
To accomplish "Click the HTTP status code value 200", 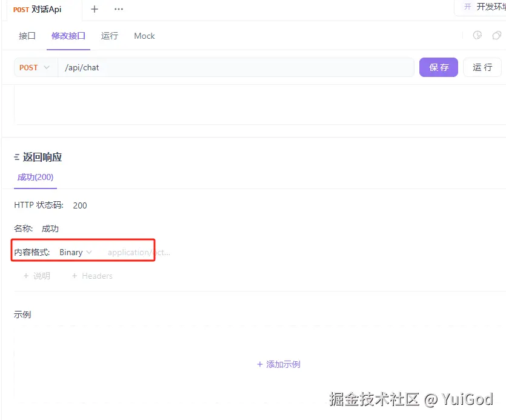I will point(80,205).
